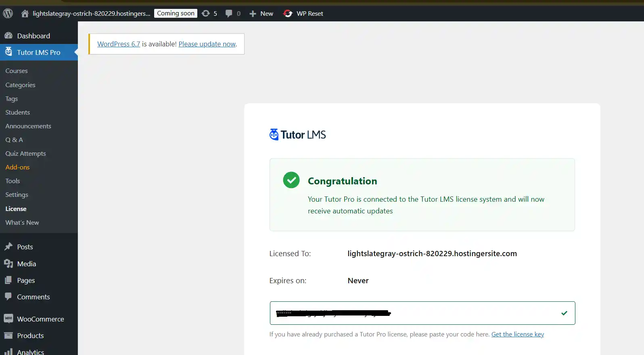This screenshot has height=355, width=644.
Task: Open Posts menu label
Action: pyautogui.click(x=25, y=246)
